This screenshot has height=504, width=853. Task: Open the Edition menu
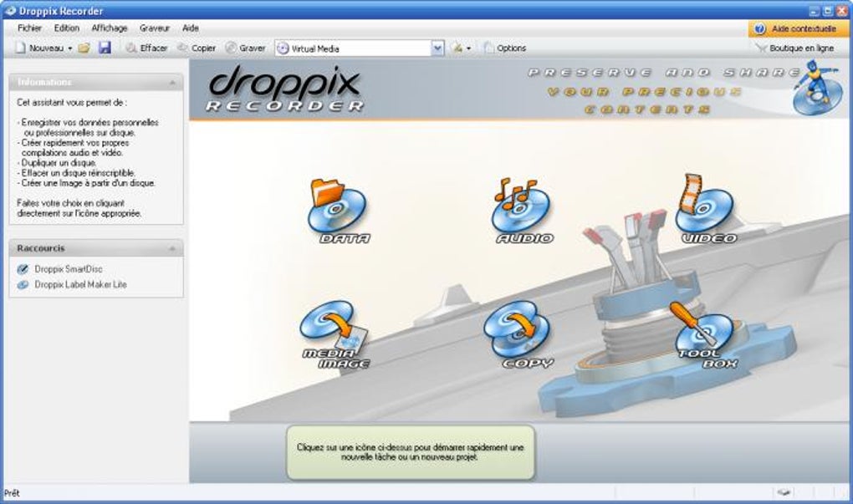[x=66, y=28]
